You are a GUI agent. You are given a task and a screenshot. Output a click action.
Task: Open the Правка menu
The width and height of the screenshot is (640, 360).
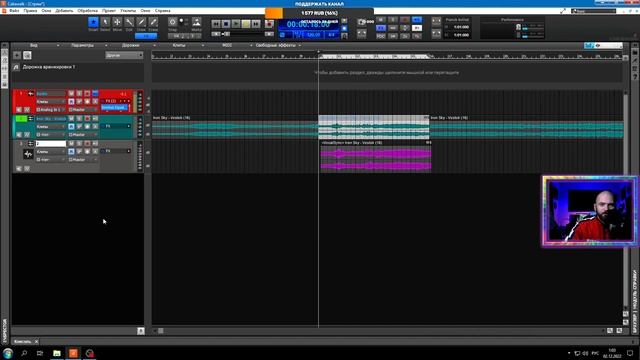[x=30, y=11]
